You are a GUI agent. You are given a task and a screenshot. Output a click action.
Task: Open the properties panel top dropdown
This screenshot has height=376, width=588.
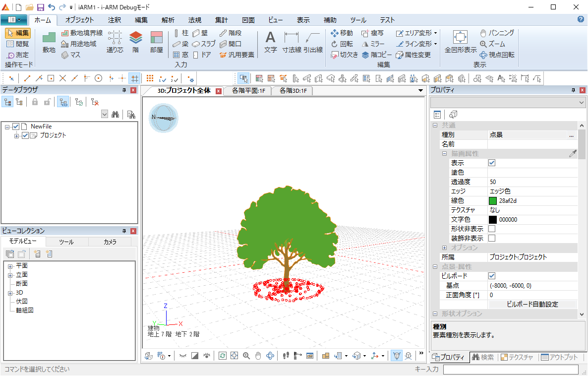click(582, 102)
